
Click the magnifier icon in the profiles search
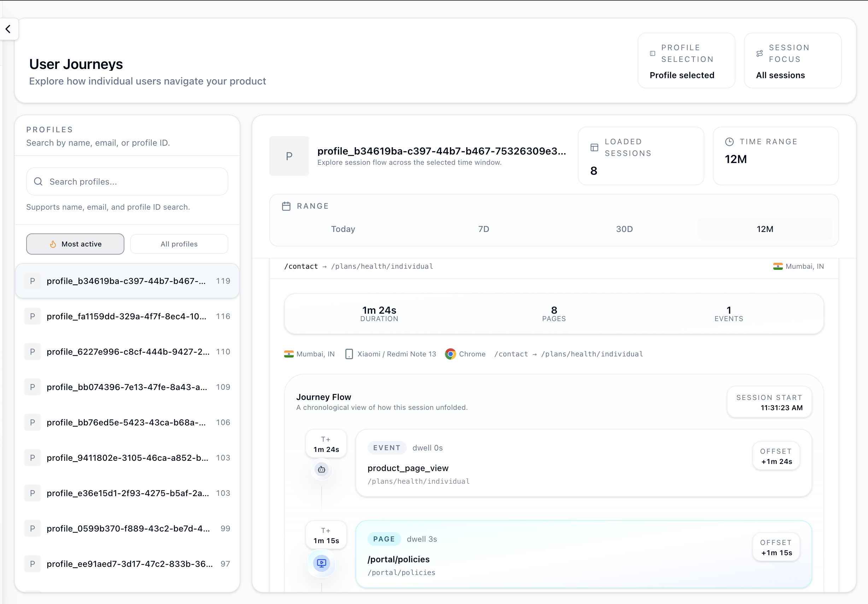point(38,181)
